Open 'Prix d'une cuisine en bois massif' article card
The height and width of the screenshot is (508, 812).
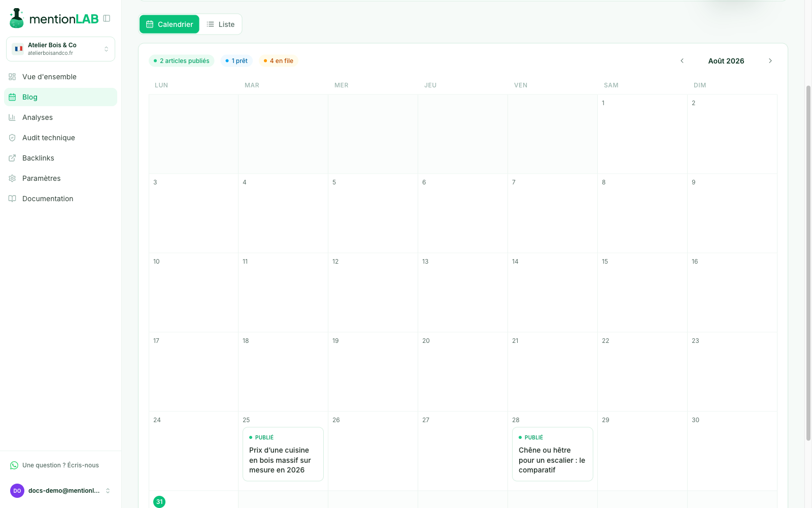click(x=283, y=454)
